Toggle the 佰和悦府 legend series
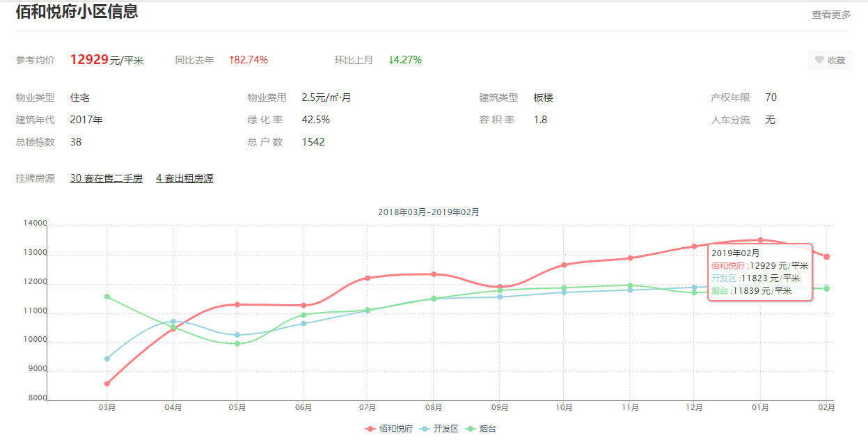The height and width of the screenshot is (440, 868). [x=388, y=429]
